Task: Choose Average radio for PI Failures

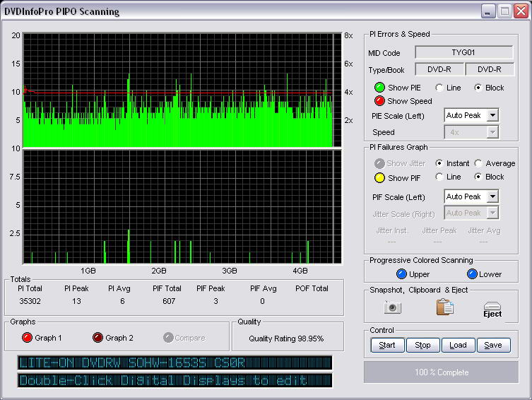Action: (479, 163)
